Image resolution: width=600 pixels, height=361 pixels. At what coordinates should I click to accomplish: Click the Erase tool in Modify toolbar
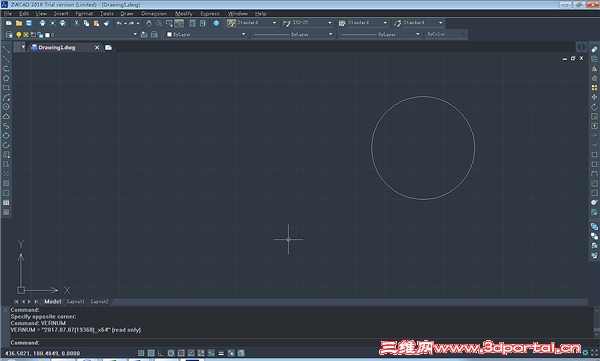pos(594,49)
